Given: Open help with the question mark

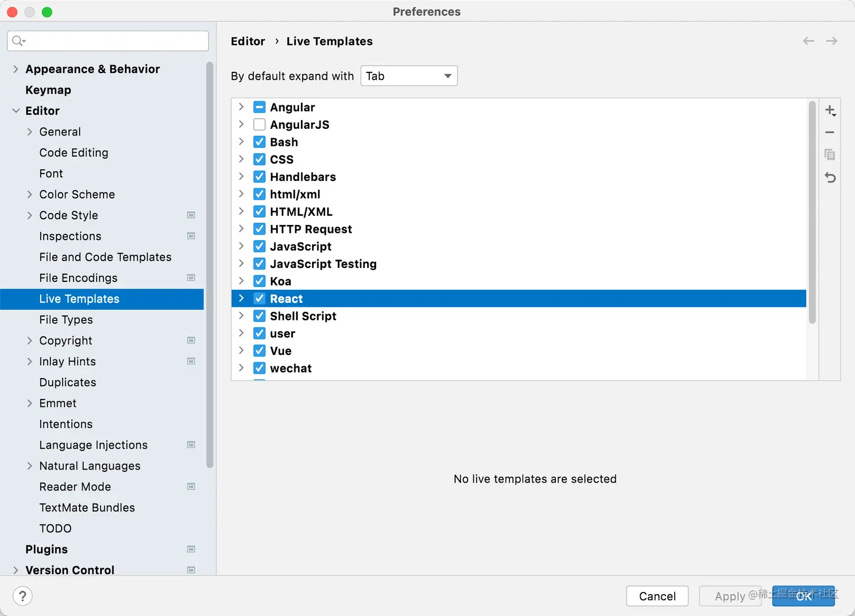Looking at the screenshot, I should [23, 596].
